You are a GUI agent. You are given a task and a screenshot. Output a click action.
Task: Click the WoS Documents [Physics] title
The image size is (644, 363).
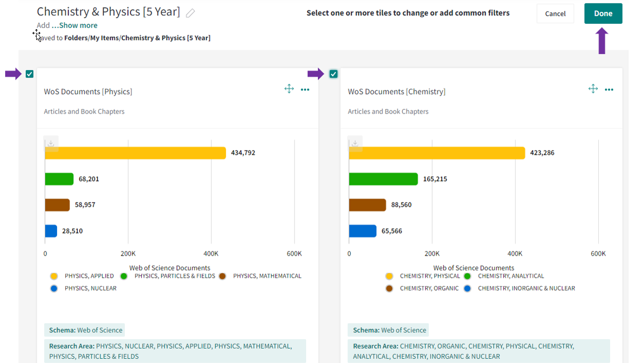coord(88,91)
